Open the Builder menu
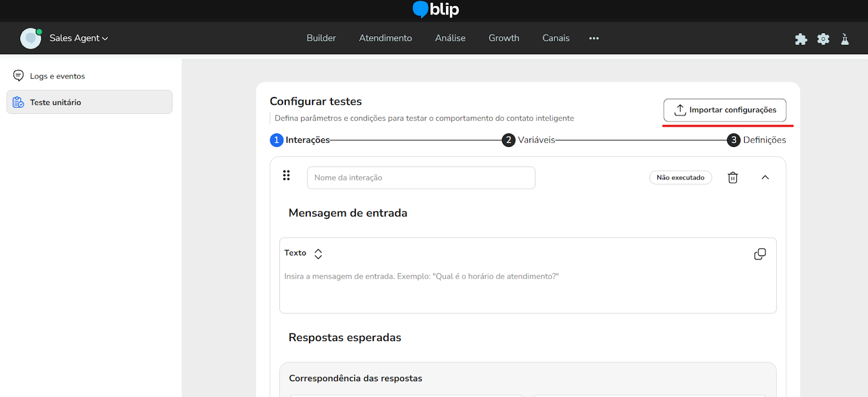This screenshot has height=397, width=868. [321, 38]
